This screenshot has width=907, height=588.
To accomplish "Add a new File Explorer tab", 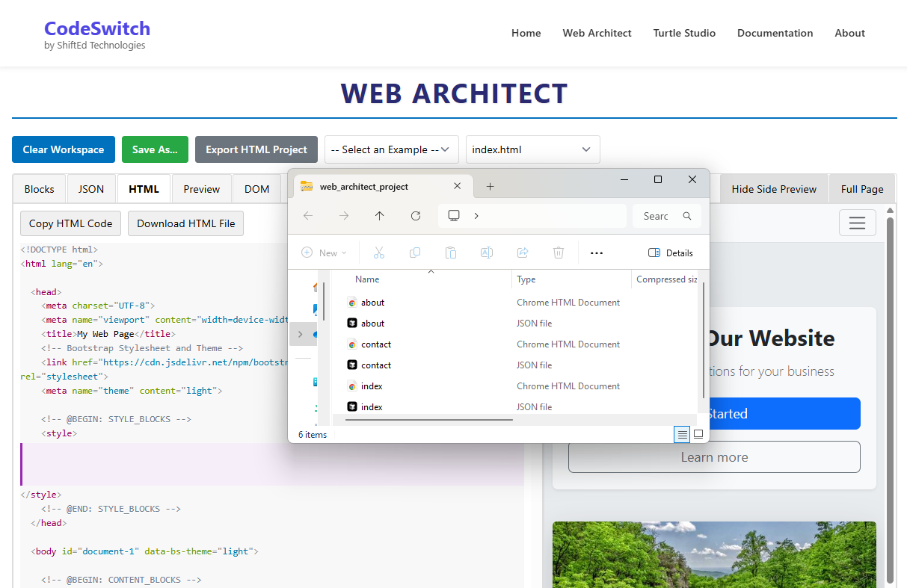I will coord(491,187).
